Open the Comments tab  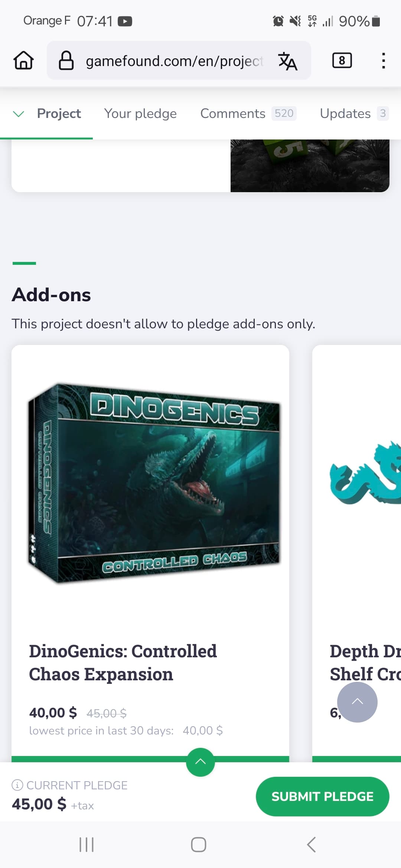[x=248, y=114]
